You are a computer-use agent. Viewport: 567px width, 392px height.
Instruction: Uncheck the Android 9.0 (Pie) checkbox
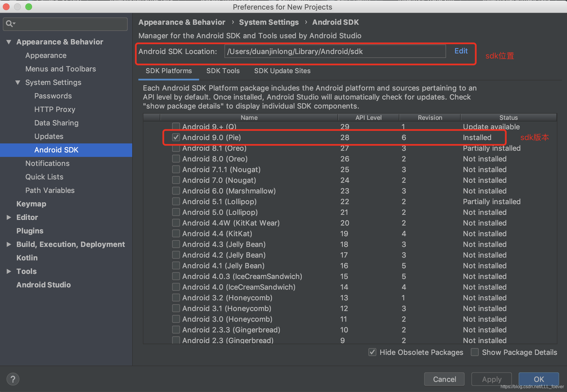click(x=176, y=137)
